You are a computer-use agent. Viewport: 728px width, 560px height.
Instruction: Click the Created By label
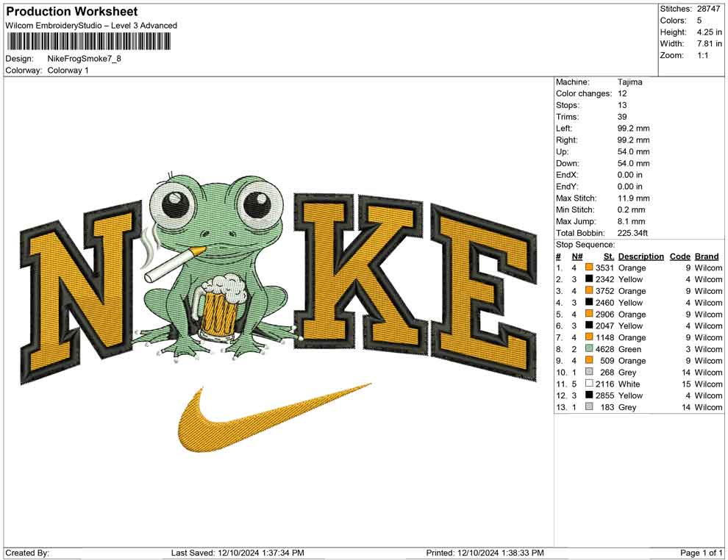coord(27,553)
